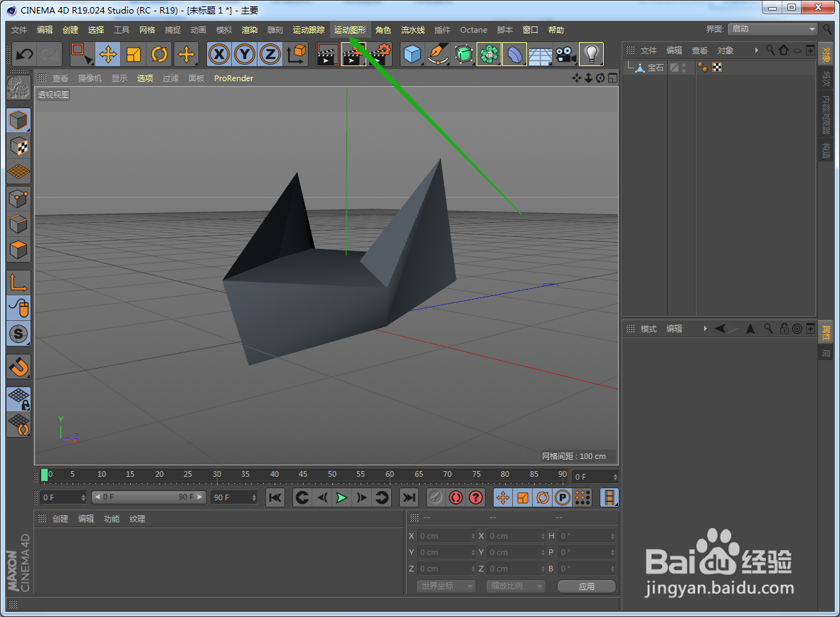This screenshot has width=840, height=617.
Task: Toggle Z axis lock
Action: [270, 54]
